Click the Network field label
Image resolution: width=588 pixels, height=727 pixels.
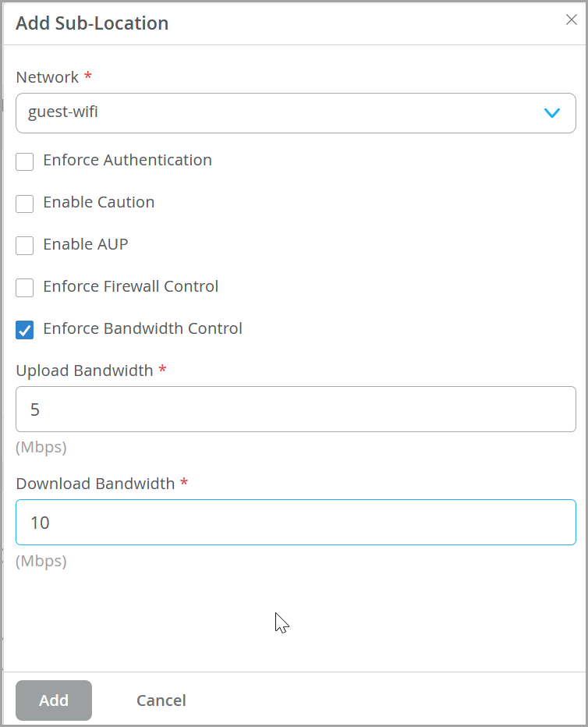[48, 77]
